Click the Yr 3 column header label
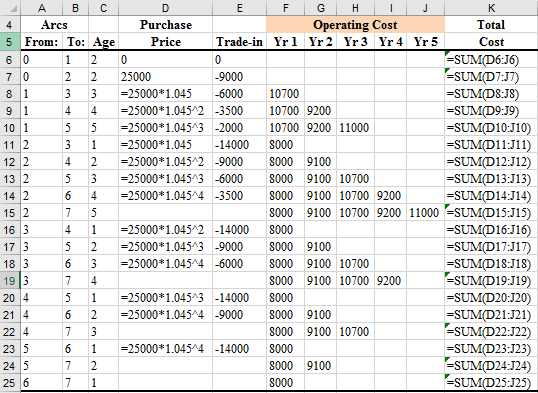538x393 pixels. 355,42
